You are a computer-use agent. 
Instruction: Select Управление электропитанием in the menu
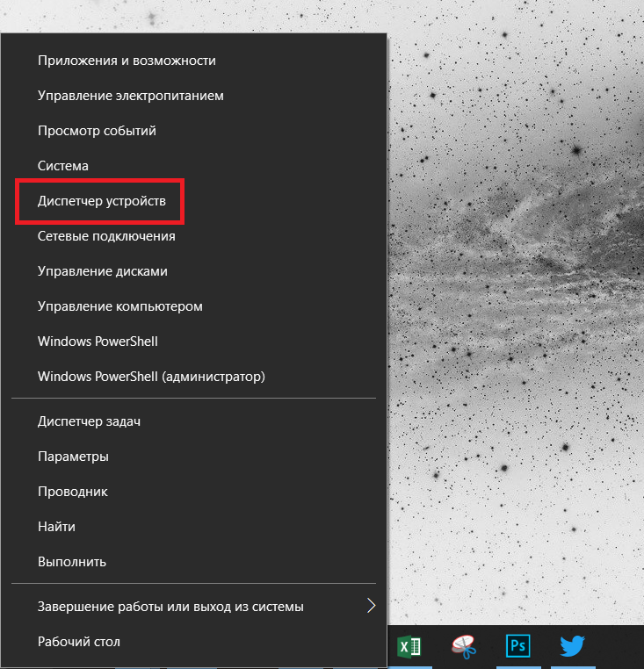(x=193, y=96)
